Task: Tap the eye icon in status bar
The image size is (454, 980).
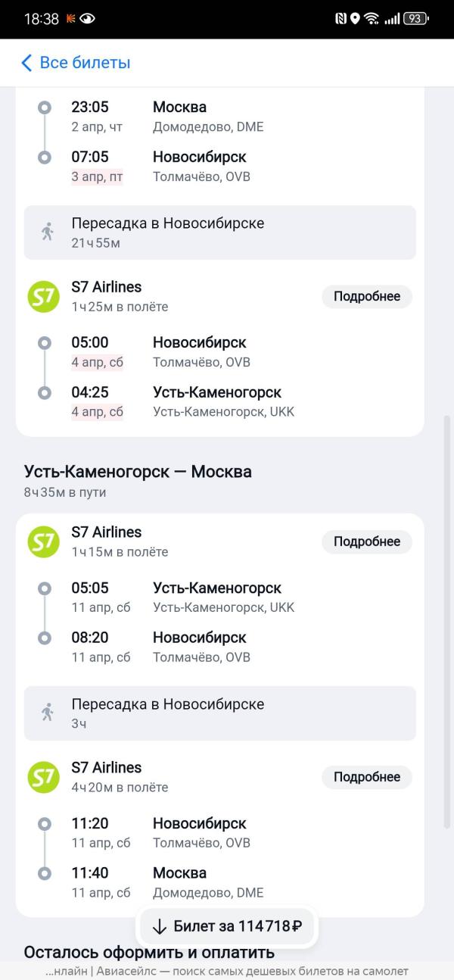Action: (87, 19)
